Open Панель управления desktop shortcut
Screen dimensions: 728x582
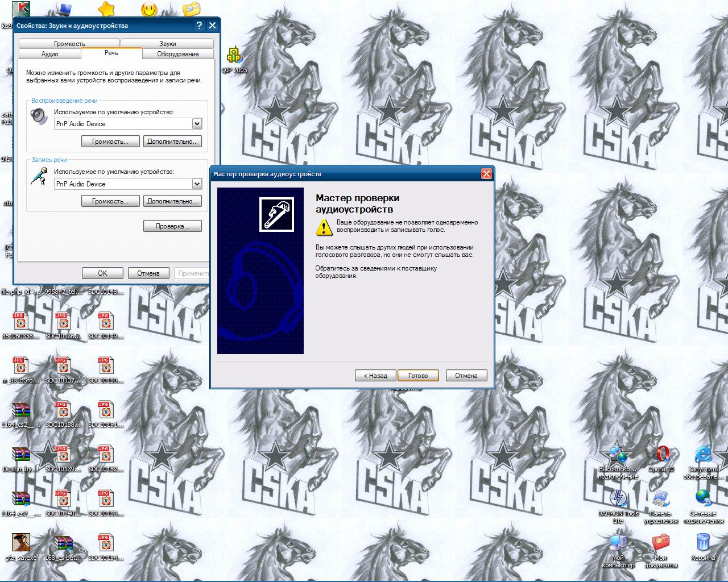(x=661, y=499)
